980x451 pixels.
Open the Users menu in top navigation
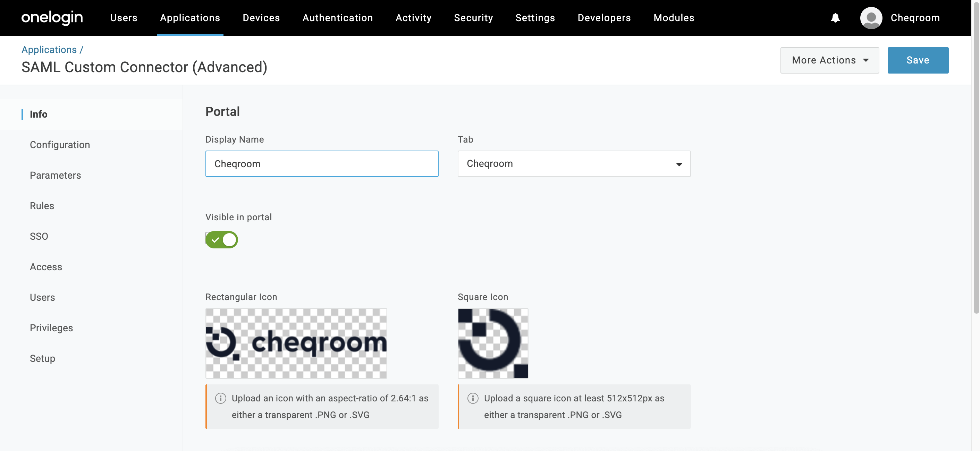[124, 18]
